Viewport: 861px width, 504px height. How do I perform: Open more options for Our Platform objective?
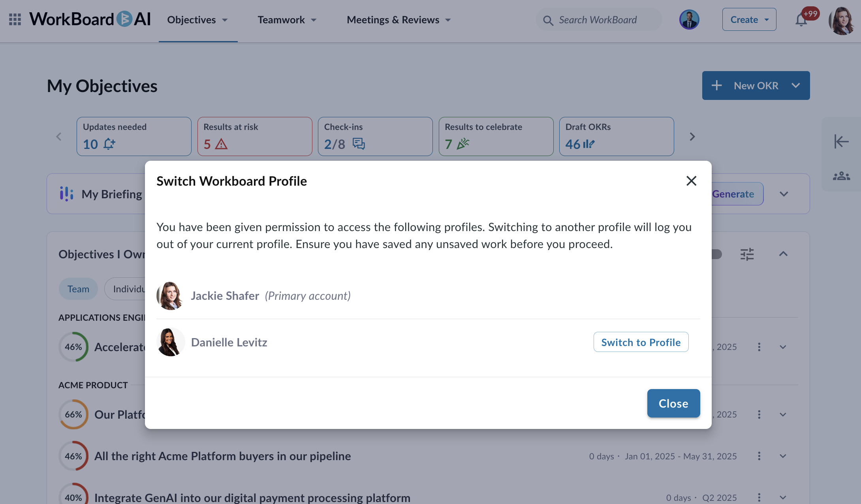coord(759,415)
